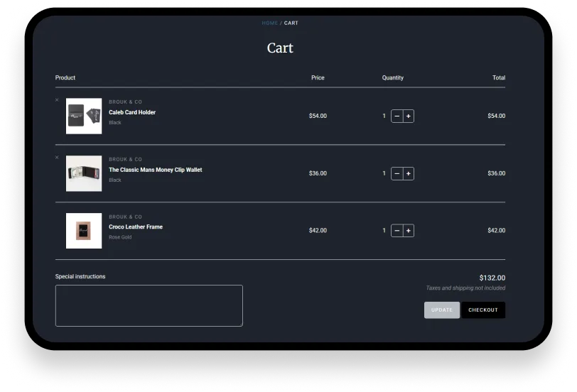
Task: Click the Rose Gold variant text
Action: pos(120,237)
